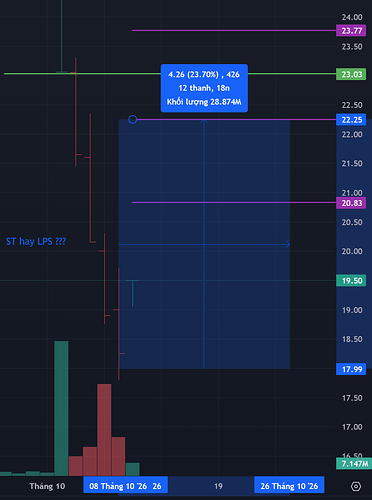This screenshot has height=500, width=372.
Task: Click the '19' time axis label
Action: coord(218,486)
